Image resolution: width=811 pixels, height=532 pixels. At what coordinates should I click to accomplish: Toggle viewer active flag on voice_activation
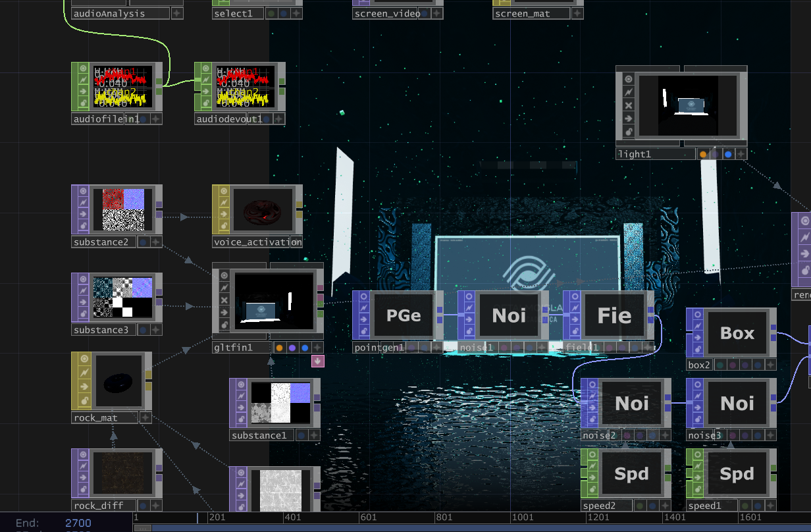(224, 190)
